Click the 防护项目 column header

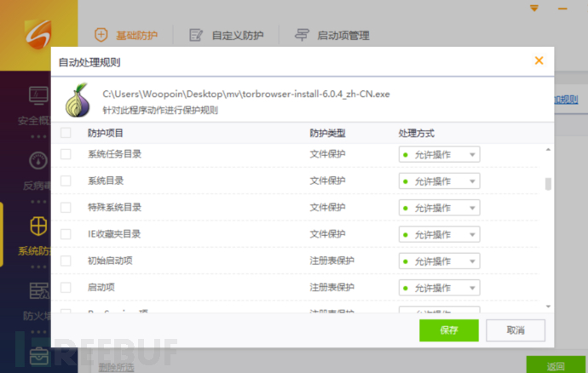click(106, 133)
